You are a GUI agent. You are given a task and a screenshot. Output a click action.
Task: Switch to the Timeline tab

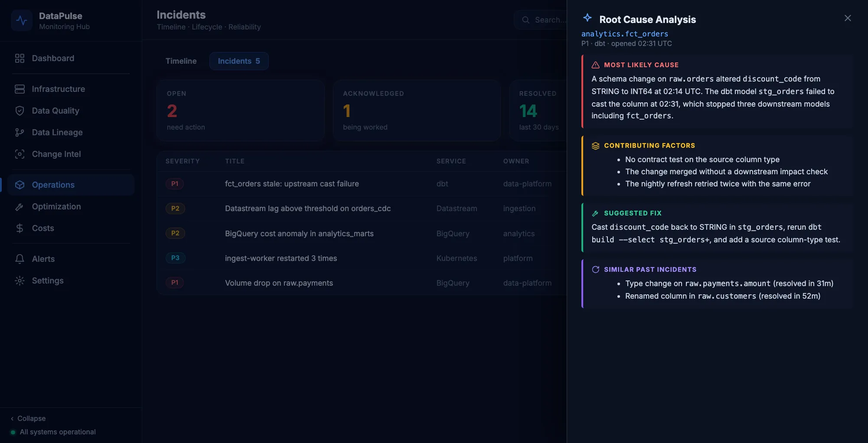[x=181, y=61]
